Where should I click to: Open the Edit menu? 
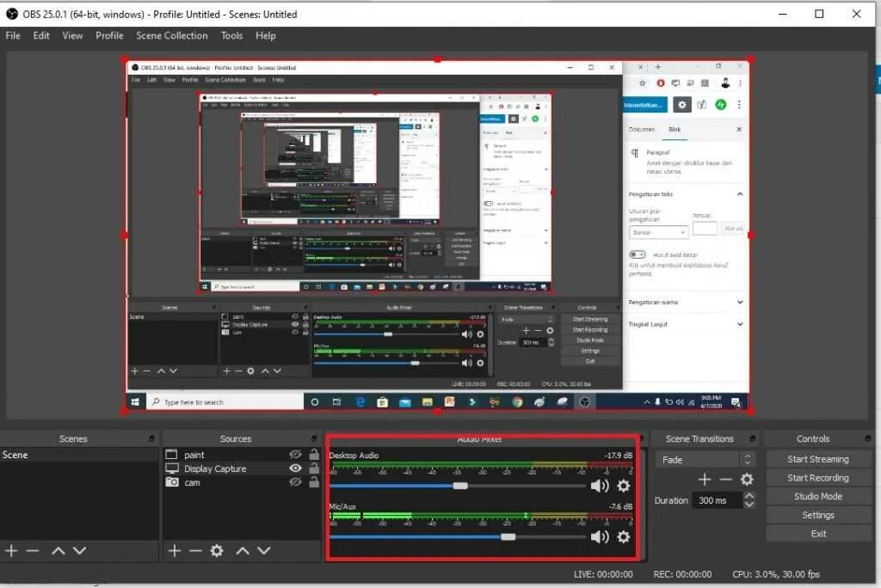41,35
